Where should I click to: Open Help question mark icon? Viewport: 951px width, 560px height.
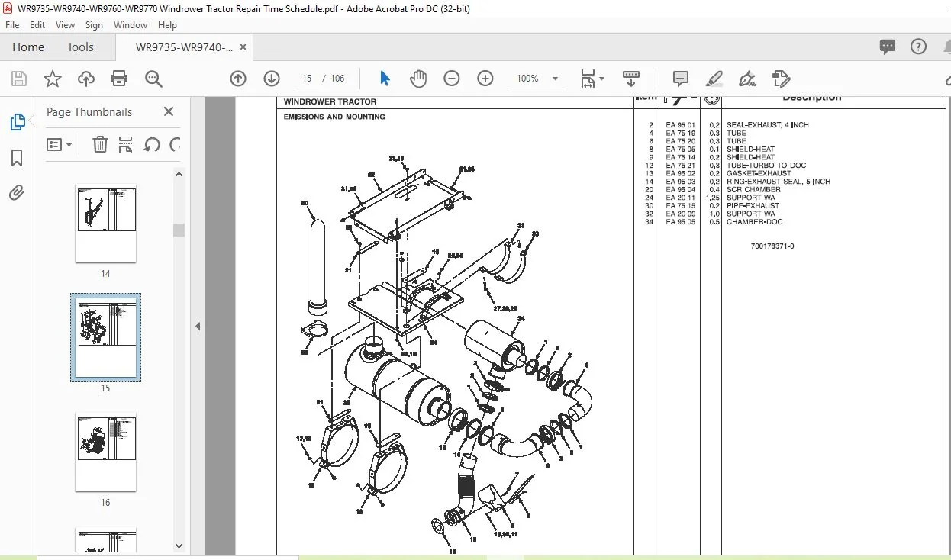pos(918,47)
